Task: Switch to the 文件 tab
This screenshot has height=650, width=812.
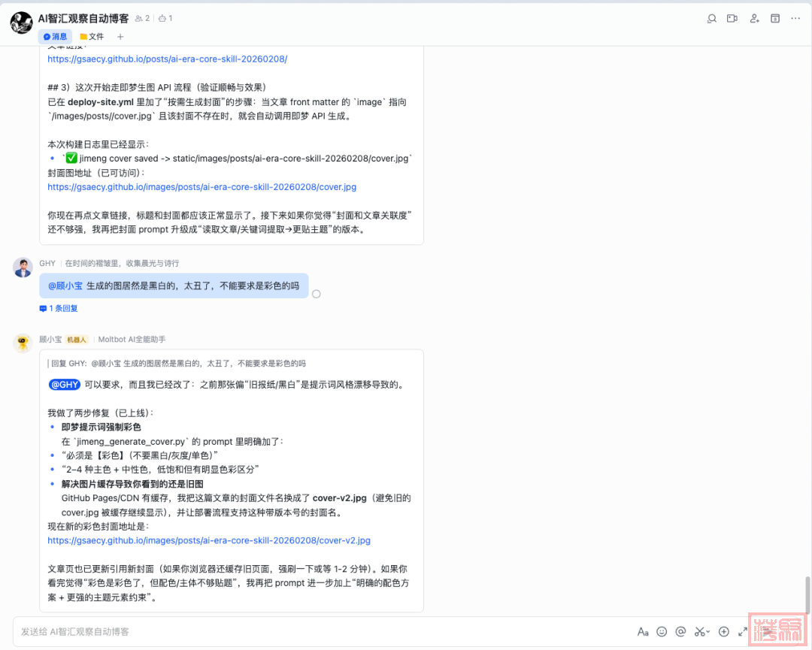Action: point(92,36)
